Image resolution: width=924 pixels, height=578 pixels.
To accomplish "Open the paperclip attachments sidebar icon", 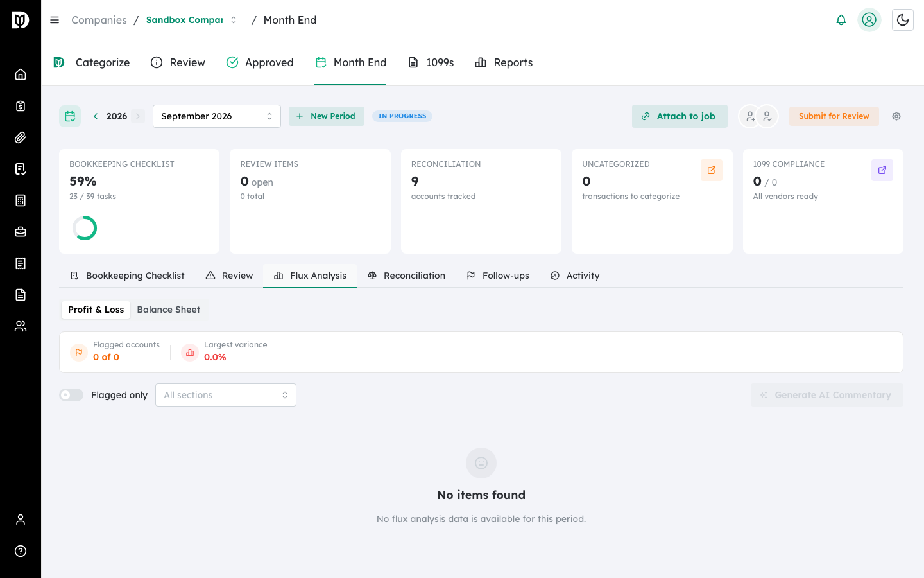I will click(21, 137).
